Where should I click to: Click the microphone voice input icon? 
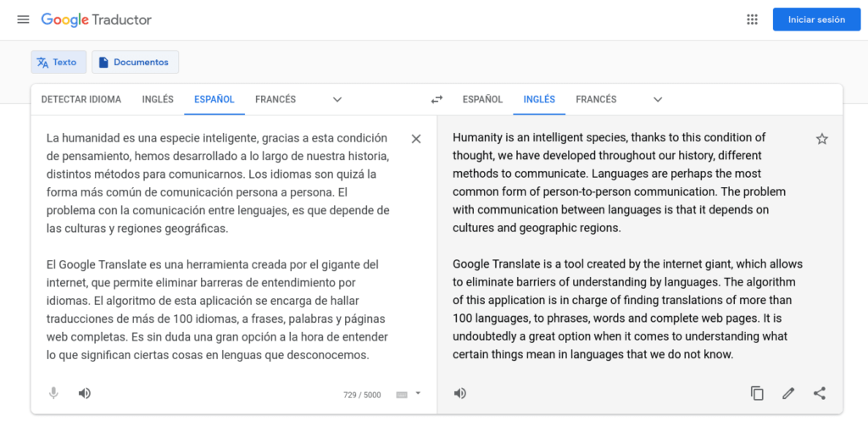(x=53, y=393)
